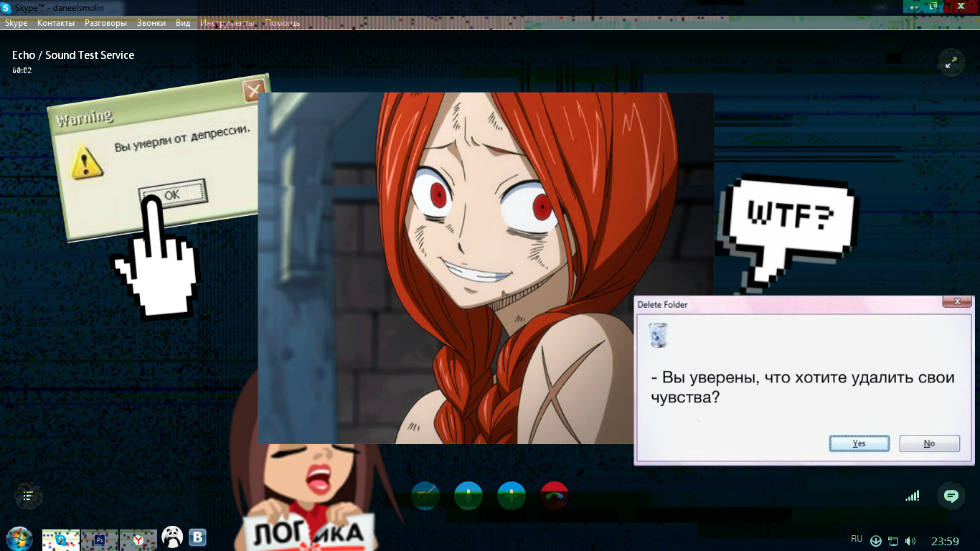The height and width of the screenshot is (551, 980).
Task: Enter full screen with the arrows icon
Action: pos(951,63)
